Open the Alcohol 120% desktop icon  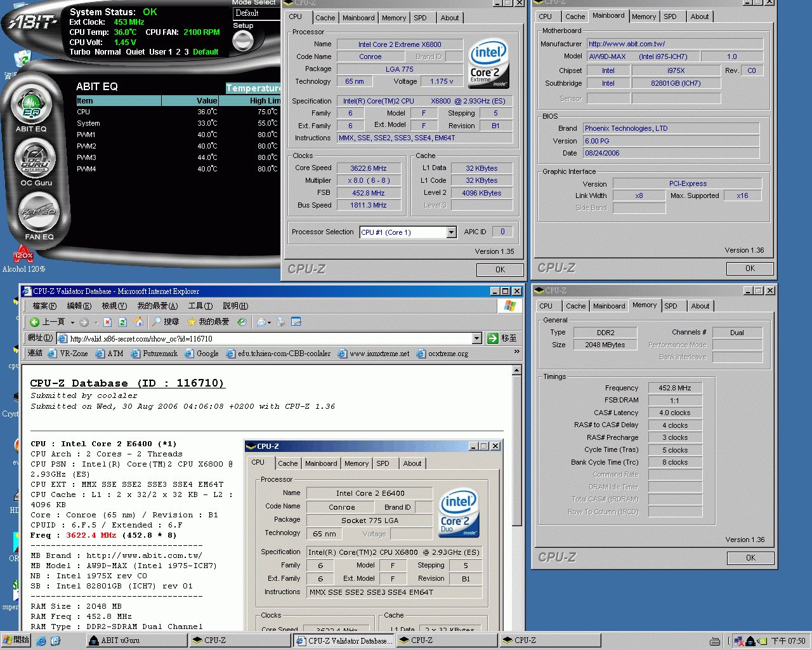(x=23, y=260)
